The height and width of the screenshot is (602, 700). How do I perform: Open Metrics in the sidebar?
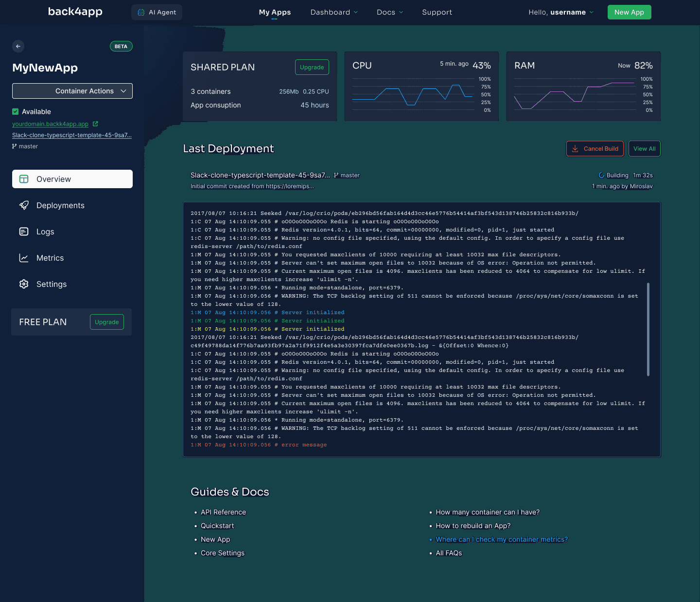pos(72,258)
